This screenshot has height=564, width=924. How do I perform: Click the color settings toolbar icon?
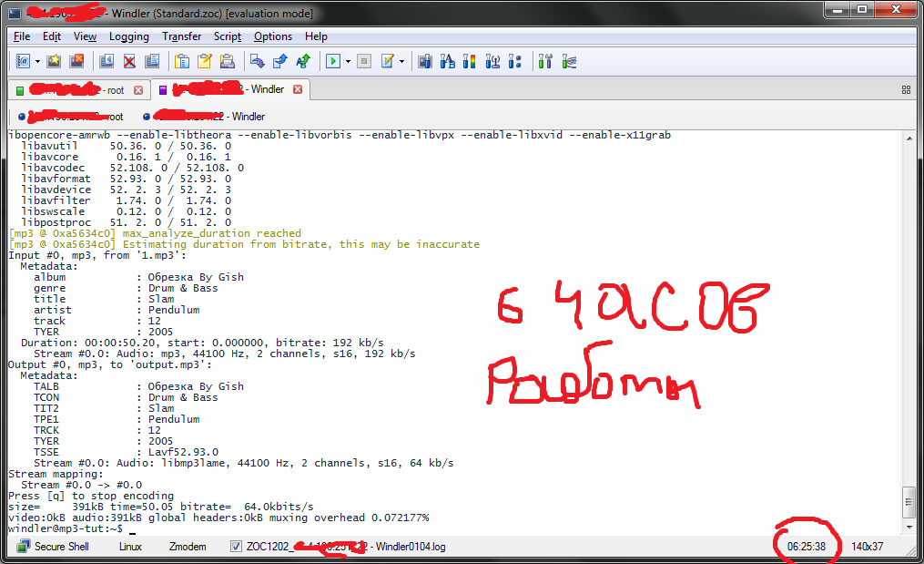tap(470, 61)
